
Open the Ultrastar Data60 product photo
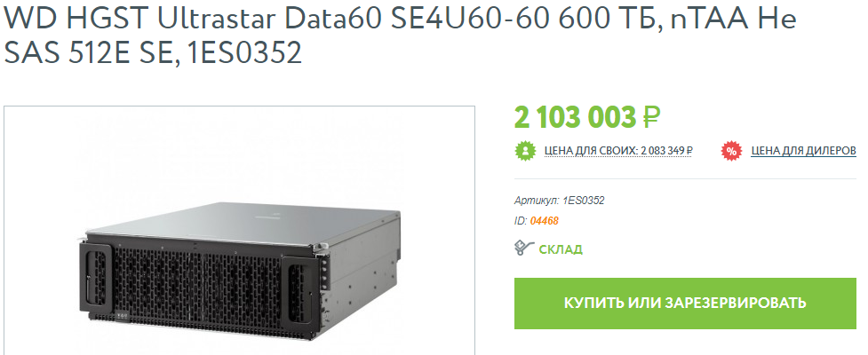coord(240,230)
